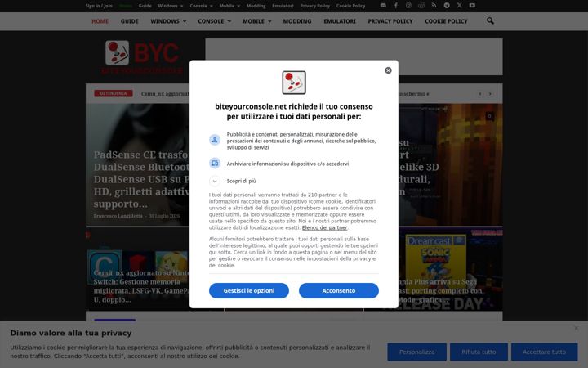Expand the Scopri di più chevron

(215, 181)
